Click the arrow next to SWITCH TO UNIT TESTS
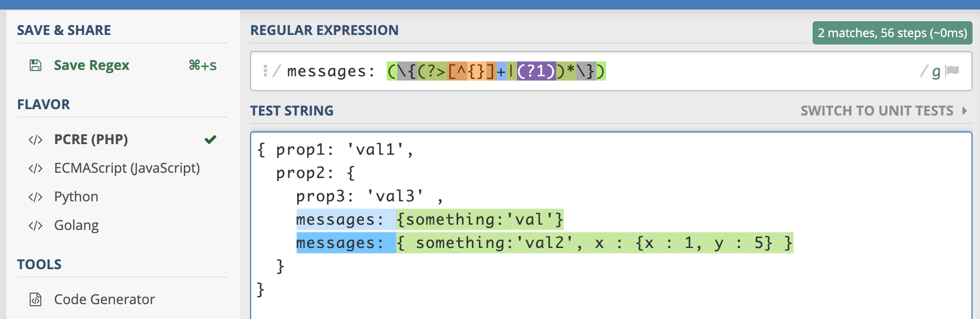Image resolution: width=980 pixels, height=319 pixels. point(965,111)
